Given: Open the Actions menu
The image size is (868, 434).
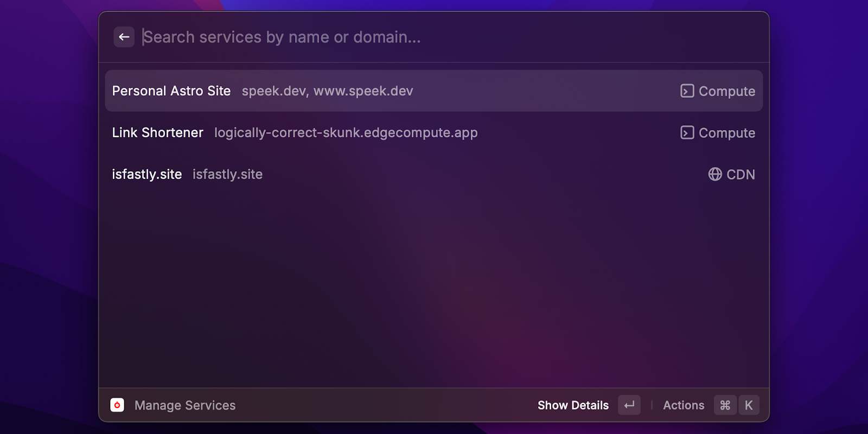Looking at the screenshot, I should pyautogui.click(x=683, y=405).
